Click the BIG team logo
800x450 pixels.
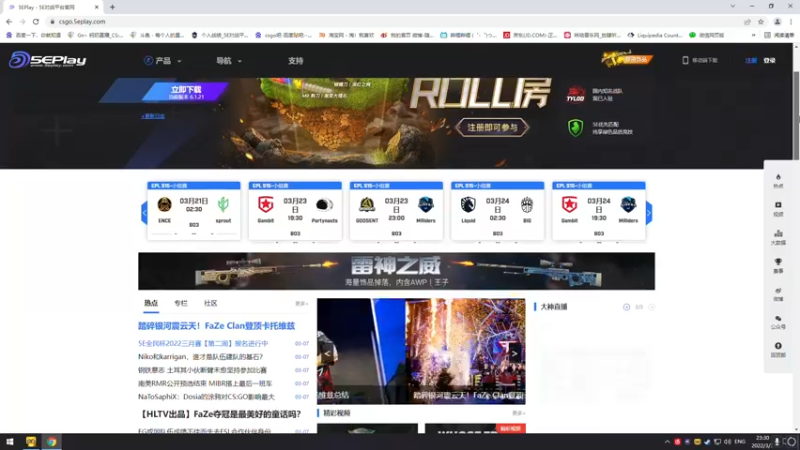(x=527, y=205)
